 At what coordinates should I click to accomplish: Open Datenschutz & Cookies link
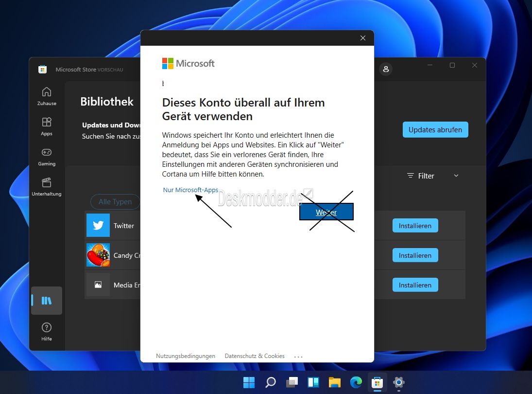click(x=255, y=356)
